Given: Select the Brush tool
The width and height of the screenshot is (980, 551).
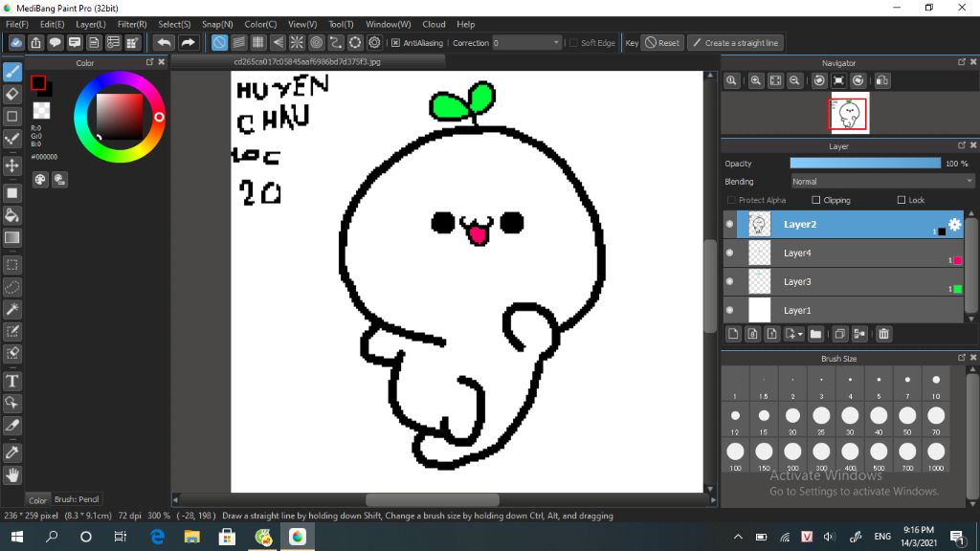Looking at the screenshot, I should 11,72.
